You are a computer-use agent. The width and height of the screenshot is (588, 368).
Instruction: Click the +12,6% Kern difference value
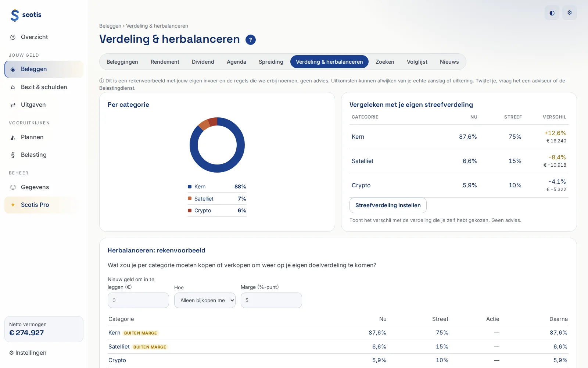pos(555,133)
